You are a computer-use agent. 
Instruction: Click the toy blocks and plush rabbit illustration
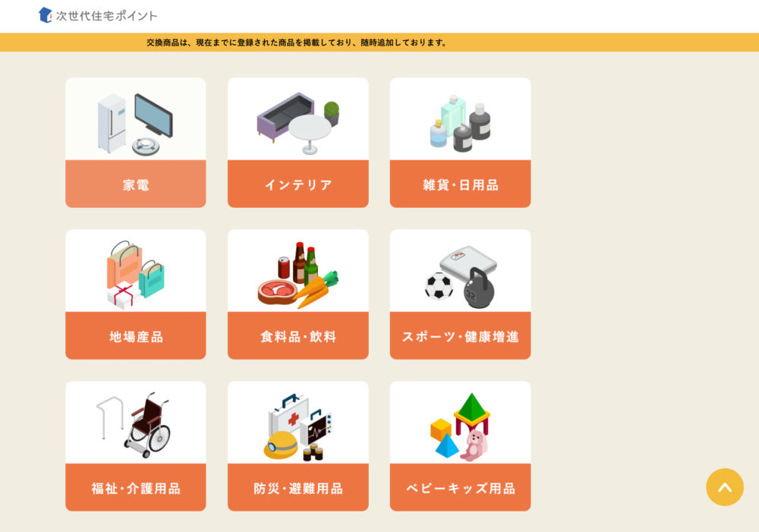point(460,426)
